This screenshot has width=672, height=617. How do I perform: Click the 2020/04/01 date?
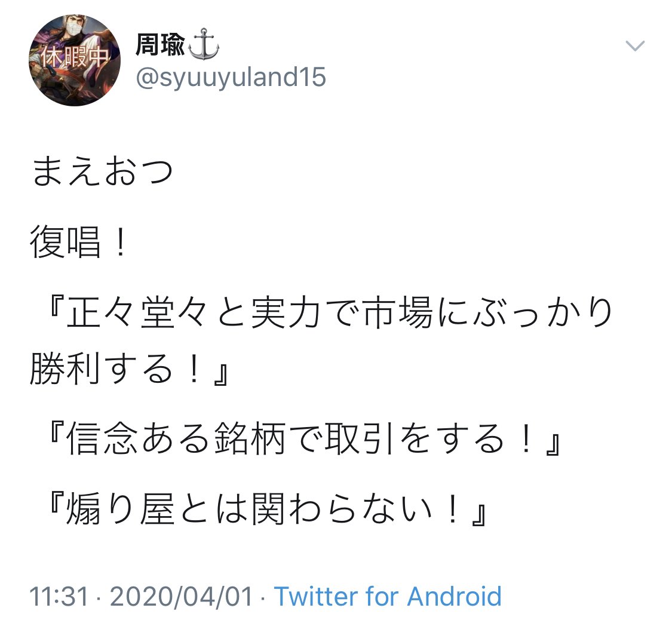pos(181,596)
